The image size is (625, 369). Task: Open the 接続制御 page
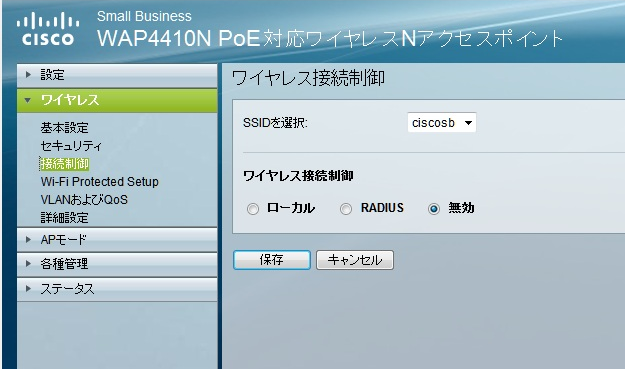point(65,164)
